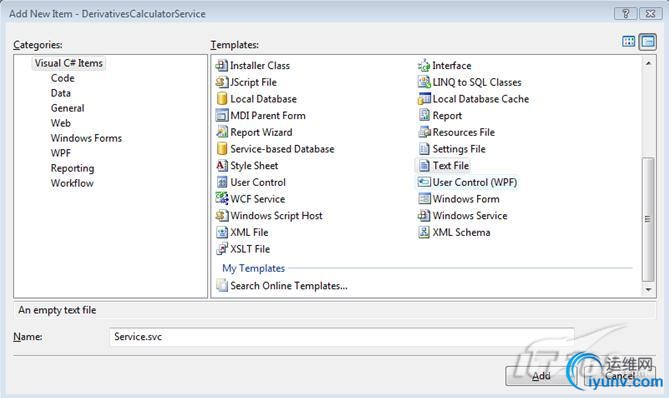669x398 pixels.
Task: Click the templates list scrollbar thumb
Action: click(648, 219)
